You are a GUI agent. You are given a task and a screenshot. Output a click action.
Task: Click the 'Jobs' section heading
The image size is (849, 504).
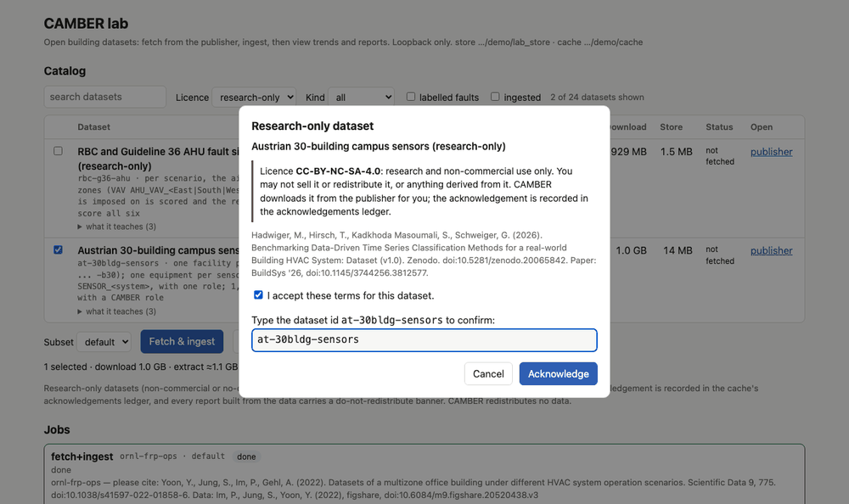(57, 429)
